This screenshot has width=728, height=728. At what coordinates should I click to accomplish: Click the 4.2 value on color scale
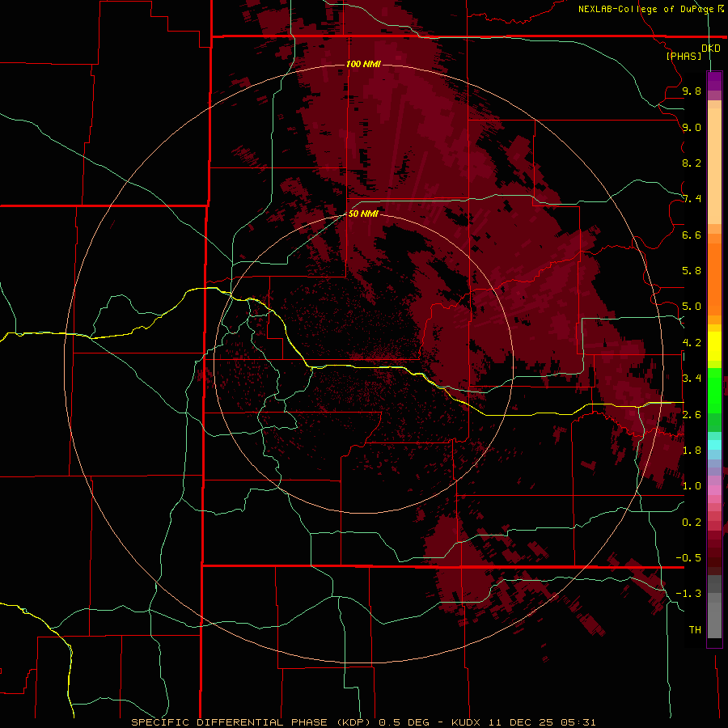pyautogui.click(x=692, y=343)
